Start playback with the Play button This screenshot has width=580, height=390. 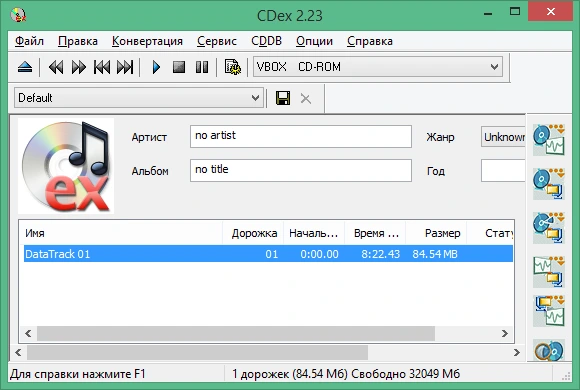pos(156,67)
